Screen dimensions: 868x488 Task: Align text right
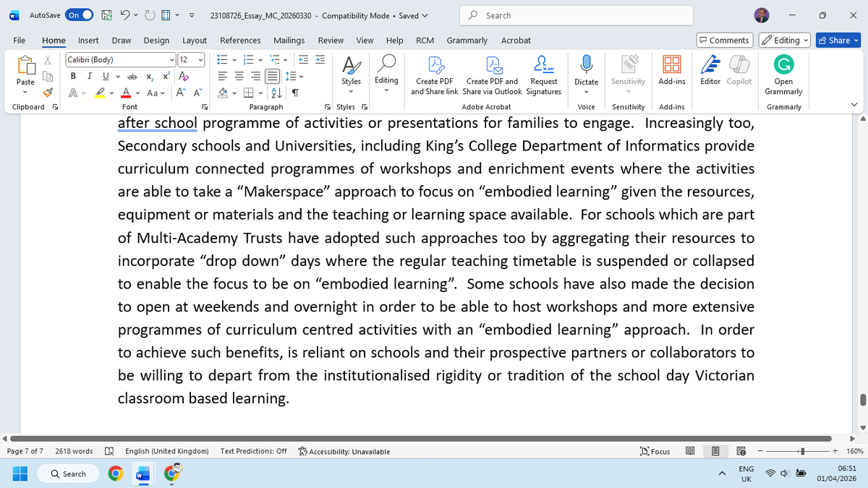pos(256,76)
